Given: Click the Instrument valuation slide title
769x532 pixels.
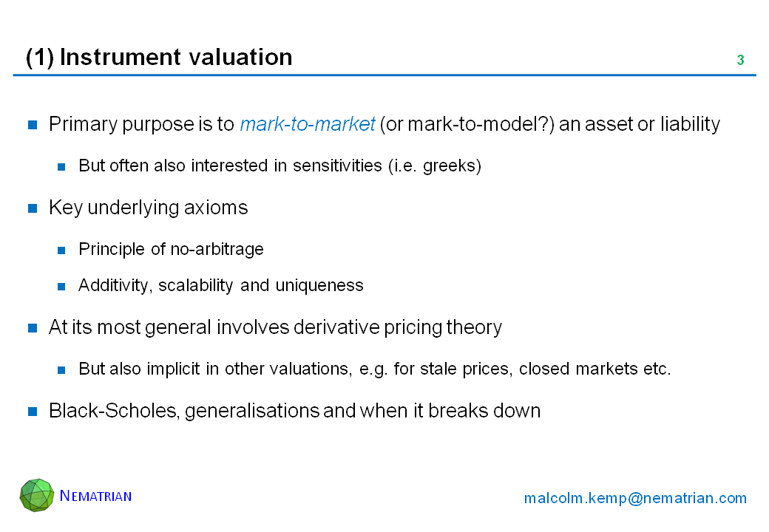Looking at the screenshot, I should coord(159,57).
